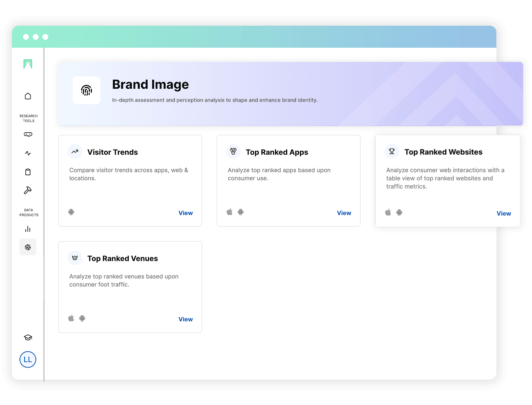Click 'Analyze top ranked venues' description
532x405 pixels.
[124, 280]
